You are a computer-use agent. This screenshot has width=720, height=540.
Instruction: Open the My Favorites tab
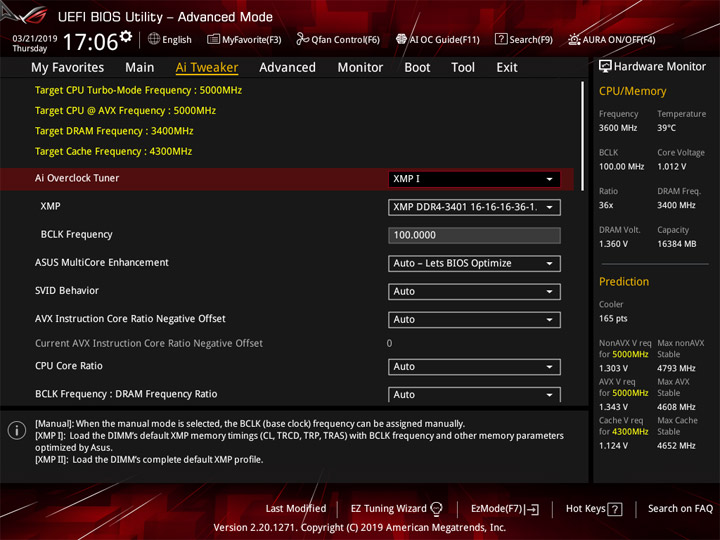68,68
